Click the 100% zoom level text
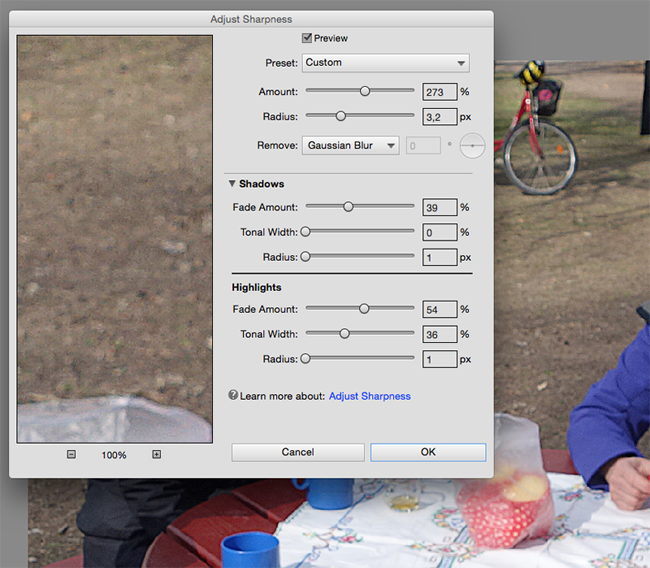 coord(114,455)
